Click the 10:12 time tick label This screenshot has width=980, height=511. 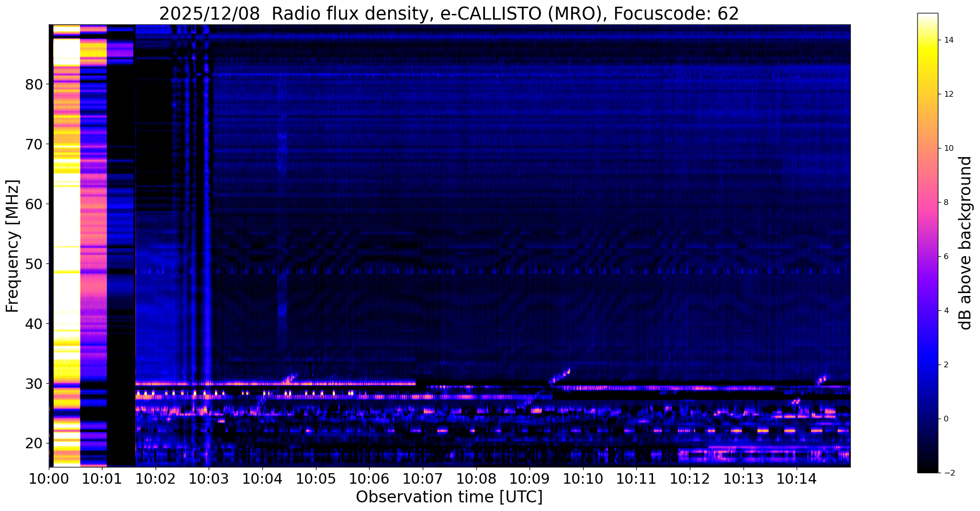[690, 478]
